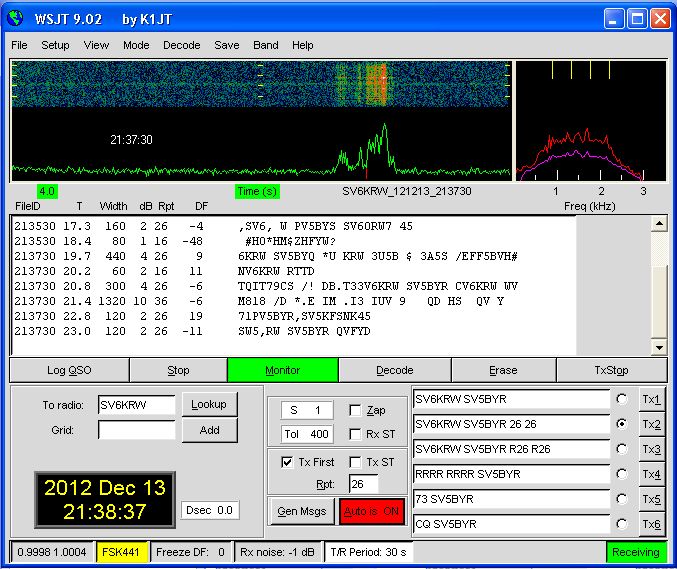This screenshot has width=677, height=569.
Task: Click the Erase button
Action: coord(503,370)
